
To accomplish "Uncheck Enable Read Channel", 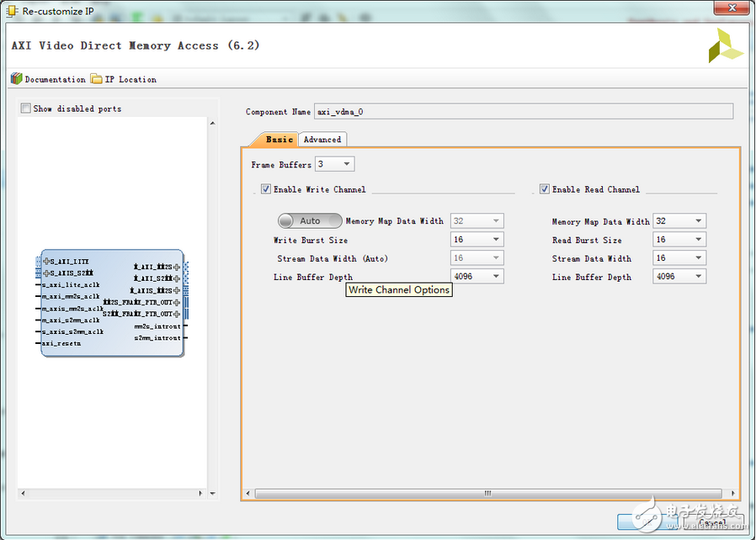I will click(x=545, y=189).
